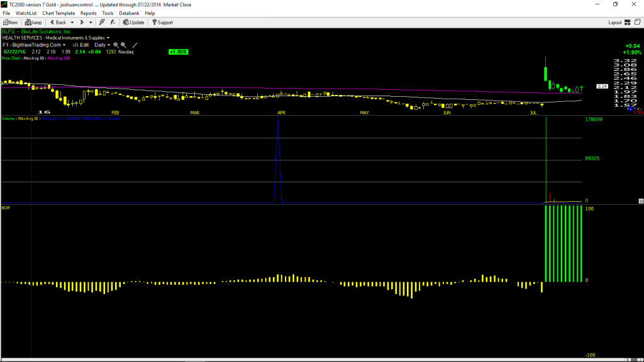Open the Reports menu
Viewport: 644px width, 362px height.
click(x=88, y=13)
